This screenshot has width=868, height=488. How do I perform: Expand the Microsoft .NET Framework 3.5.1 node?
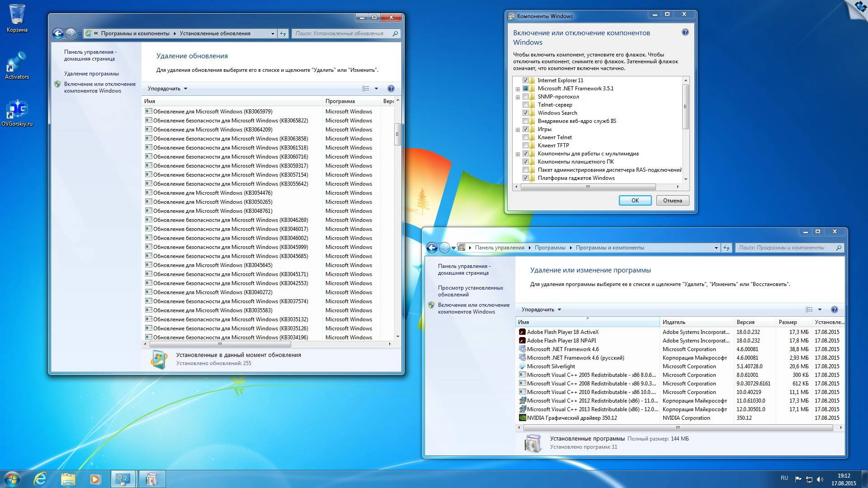tap(518, 88)
